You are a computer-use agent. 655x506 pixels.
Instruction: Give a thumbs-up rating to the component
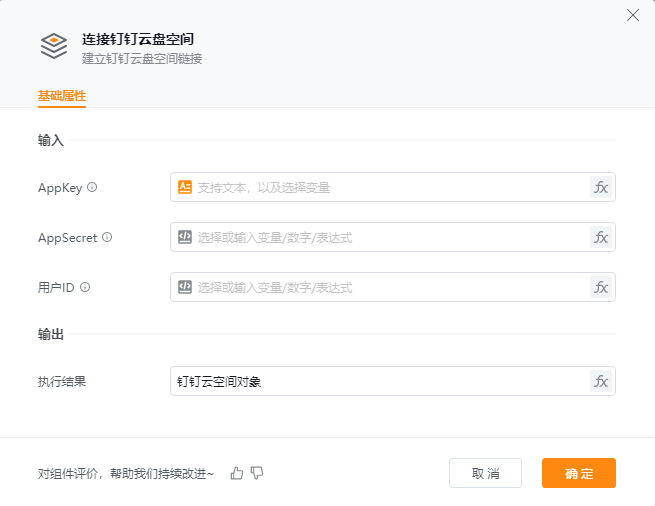tap(236, 473)
